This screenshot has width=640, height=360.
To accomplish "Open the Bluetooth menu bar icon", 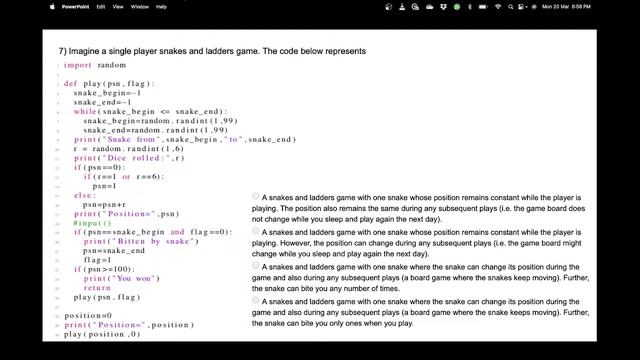I will (469, 7).
